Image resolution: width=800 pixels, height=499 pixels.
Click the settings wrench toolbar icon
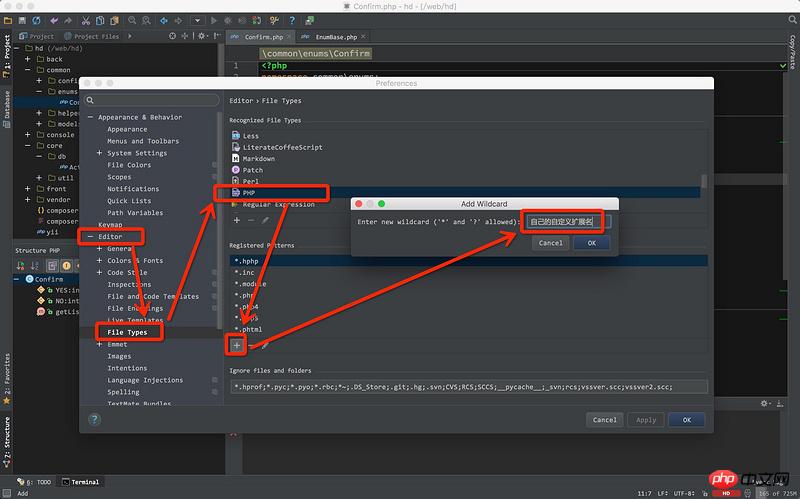[274, 21]
